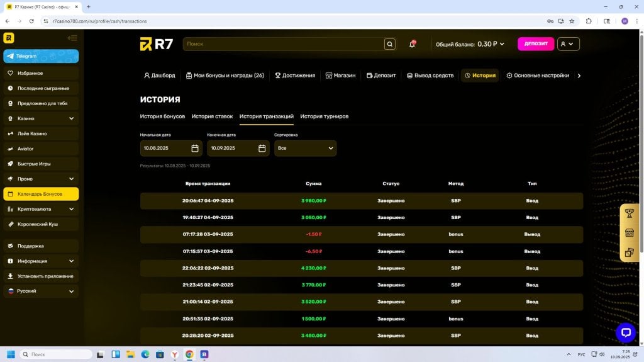Open Основные настройки tab
Screen dimensions: 644x362
coord(538,76)
